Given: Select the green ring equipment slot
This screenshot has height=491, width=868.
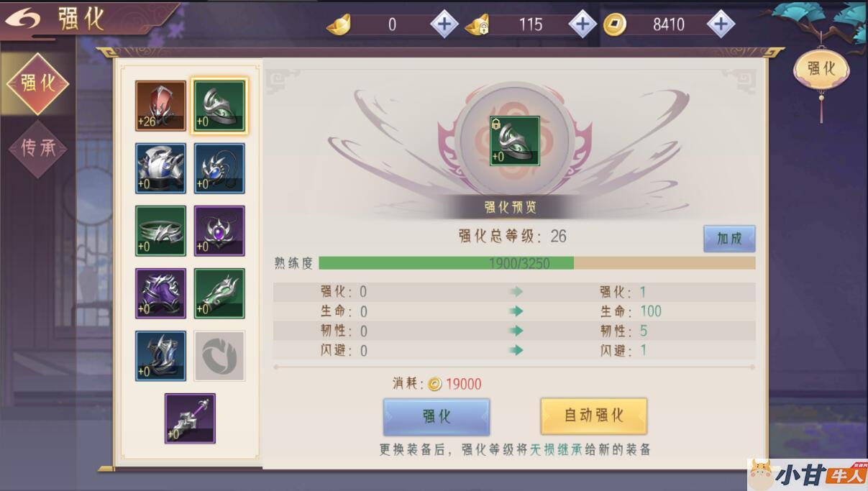Looking at the screenshot, I should tap(219, 293).
